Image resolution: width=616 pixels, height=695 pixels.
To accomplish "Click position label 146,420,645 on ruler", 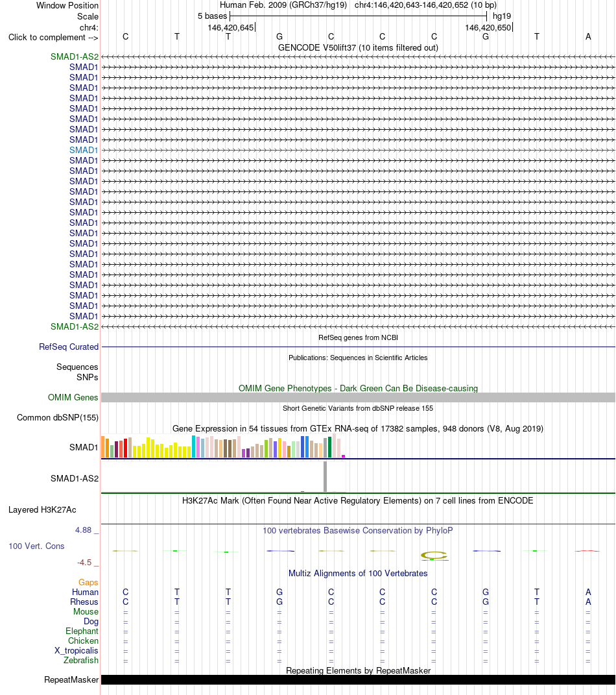I will 231,27.
